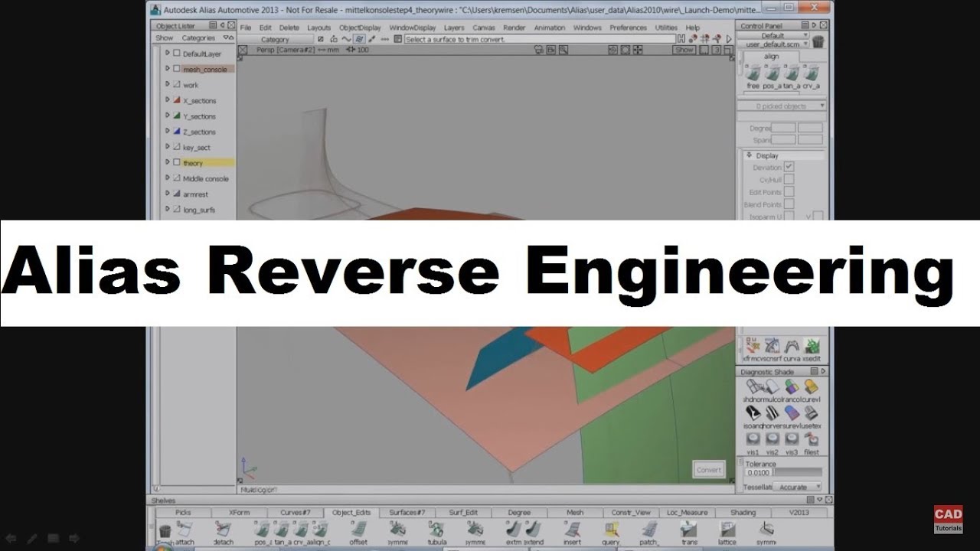Pick the tubular tool icon
Image resolution: width=980 pixels, height=551 pixels.
pyautogui.click(x=436, y=530)
